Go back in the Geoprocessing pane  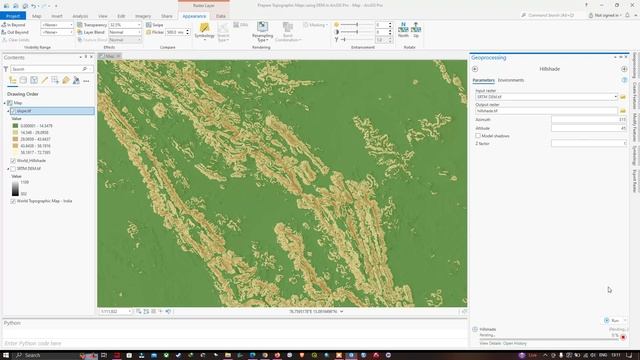pyautogui.click(x=475, y=69)
